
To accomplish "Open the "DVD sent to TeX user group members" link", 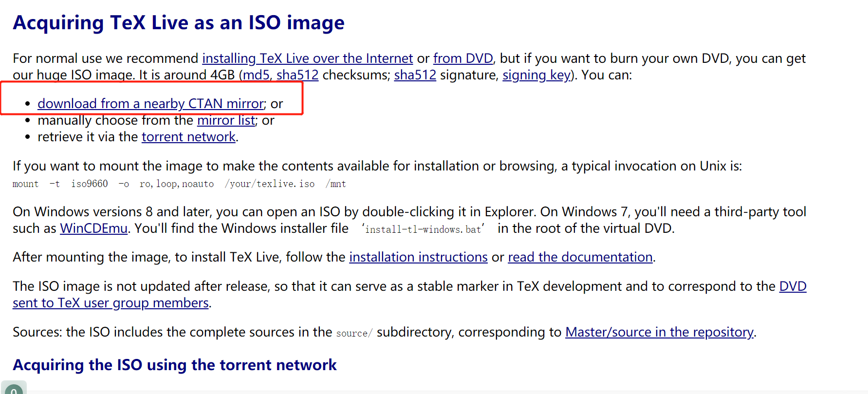I will click(111, 303).
